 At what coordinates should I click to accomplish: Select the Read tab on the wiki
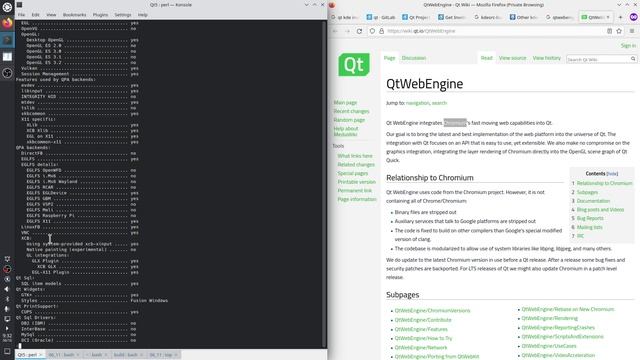pyautogui.click(x=487, y=58)
